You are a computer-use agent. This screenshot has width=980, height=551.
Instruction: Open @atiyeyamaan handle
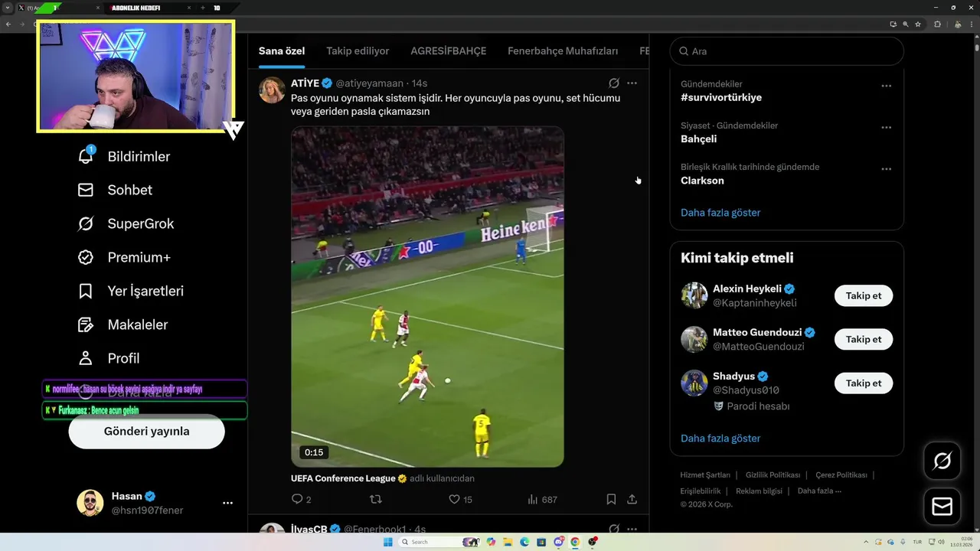point(369,83)
